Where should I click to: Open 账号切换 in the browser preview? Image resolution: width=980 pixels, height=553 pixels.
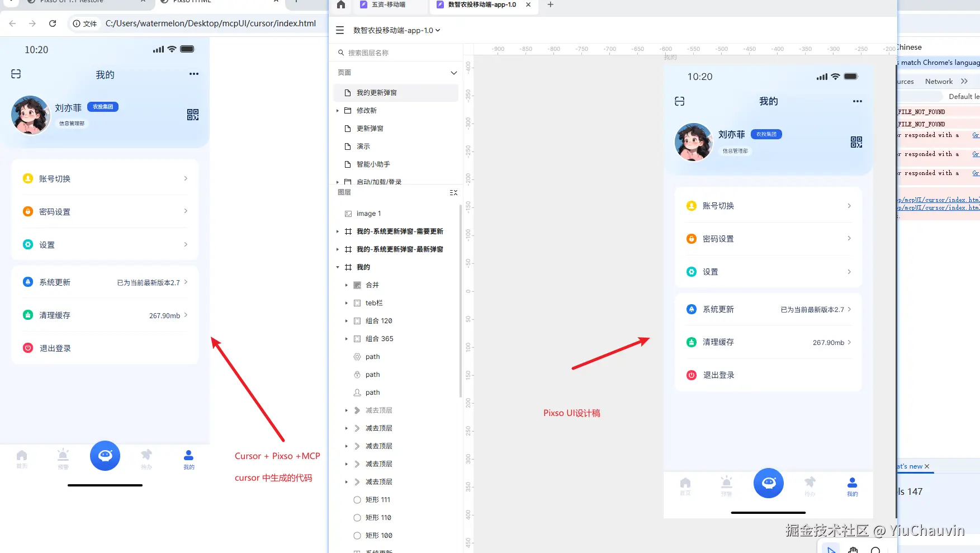coord(105,178)
